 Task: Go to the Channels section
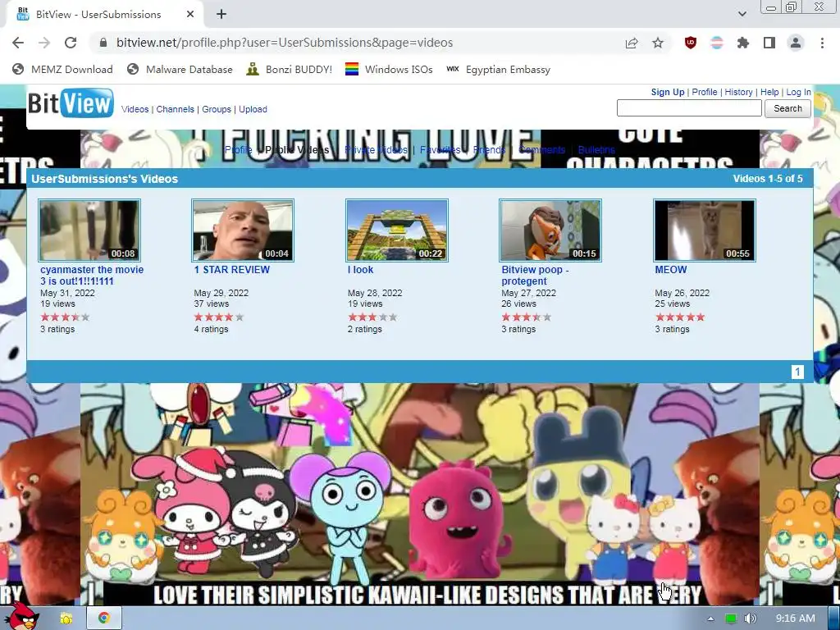176,109
